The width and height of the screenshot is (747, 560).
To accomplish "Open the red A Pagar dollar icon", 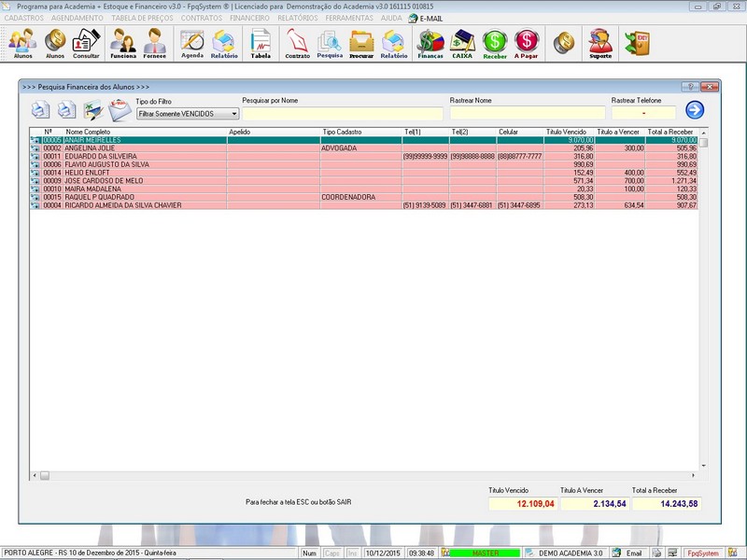I will [x=527, y=43].
